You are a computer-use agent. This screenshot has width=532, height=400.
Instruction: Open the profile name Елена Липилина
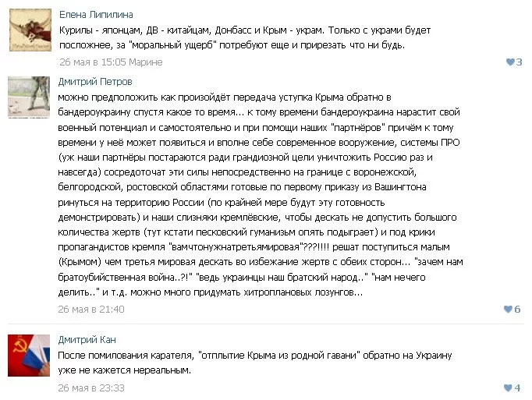(x=96, y=14)
